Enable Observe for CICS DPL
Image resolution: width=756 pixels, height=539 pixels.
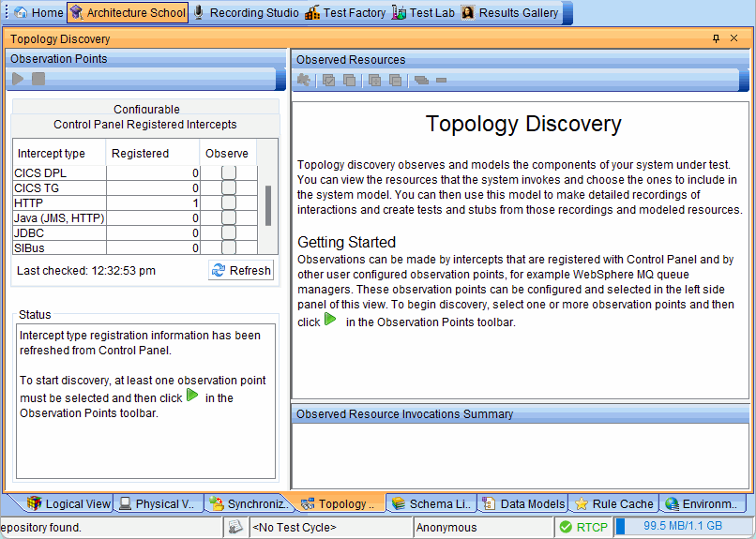pos(229,172)
